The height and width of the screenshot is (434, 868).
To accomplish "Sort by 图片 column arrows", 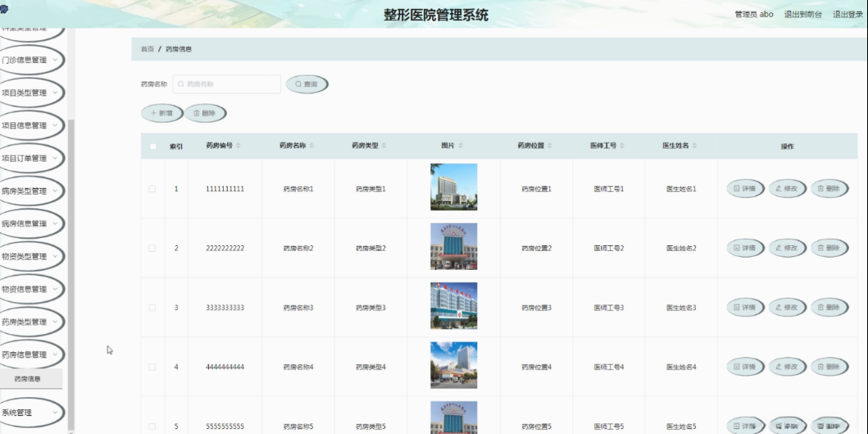I will tap(460, 146).
